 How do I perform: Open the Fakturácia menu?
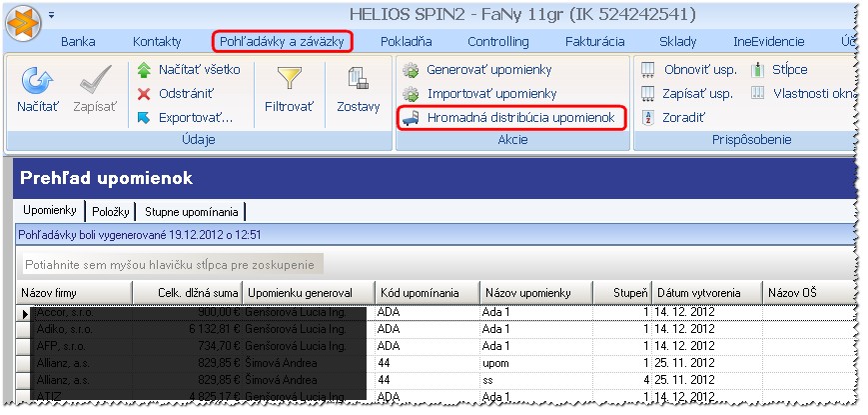point(595,42)
